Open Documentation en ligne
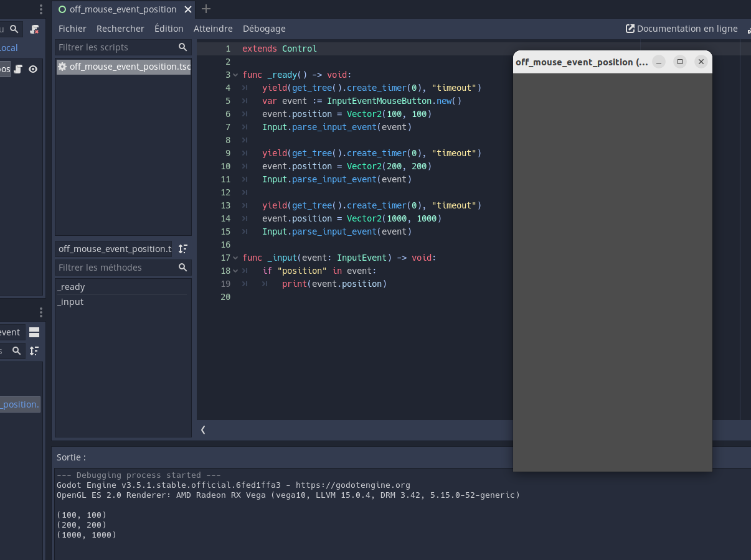This screenshot has width=751, height=560. (682, 28)
